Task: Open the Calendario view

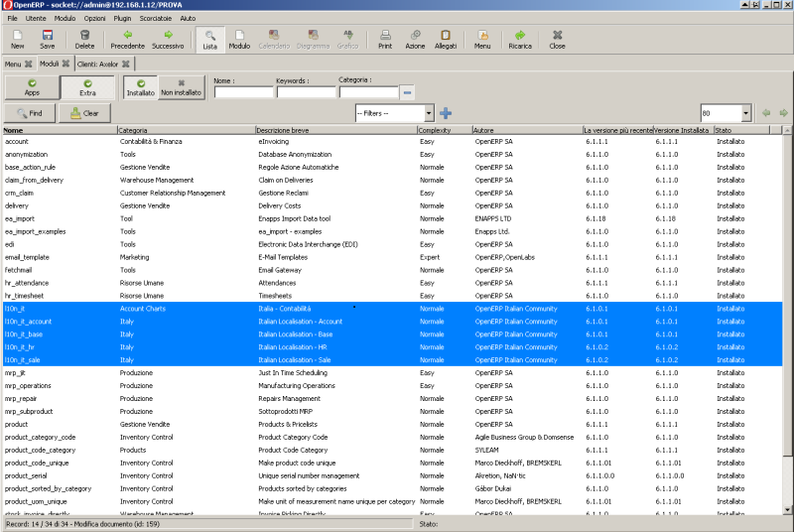Action: pos(274,40)
